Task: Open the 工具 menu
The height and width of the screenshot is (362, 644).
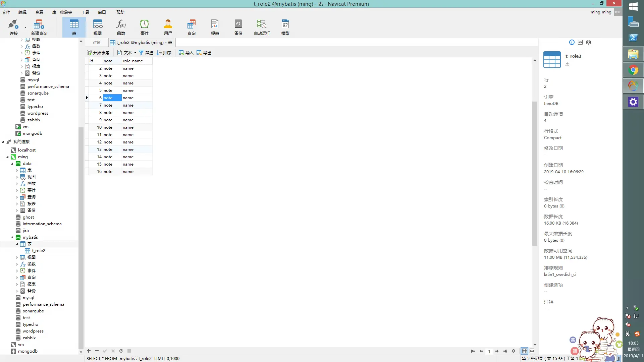Action: click(x=85, y=12)
